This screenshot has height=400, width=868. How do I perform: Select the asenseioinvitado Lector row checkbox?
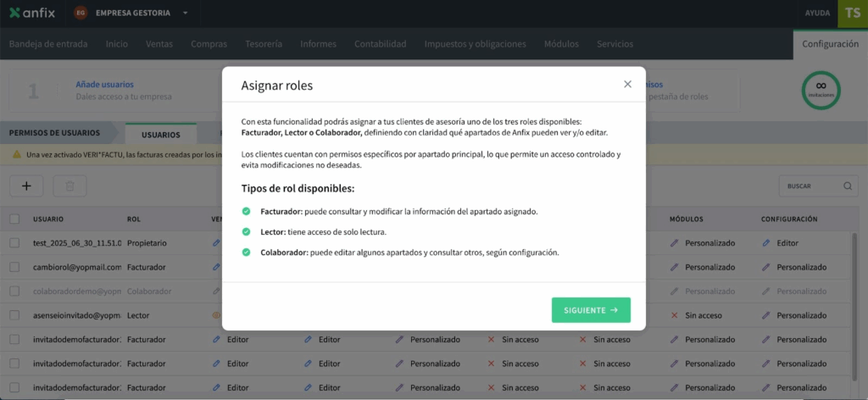pos(14,314)
